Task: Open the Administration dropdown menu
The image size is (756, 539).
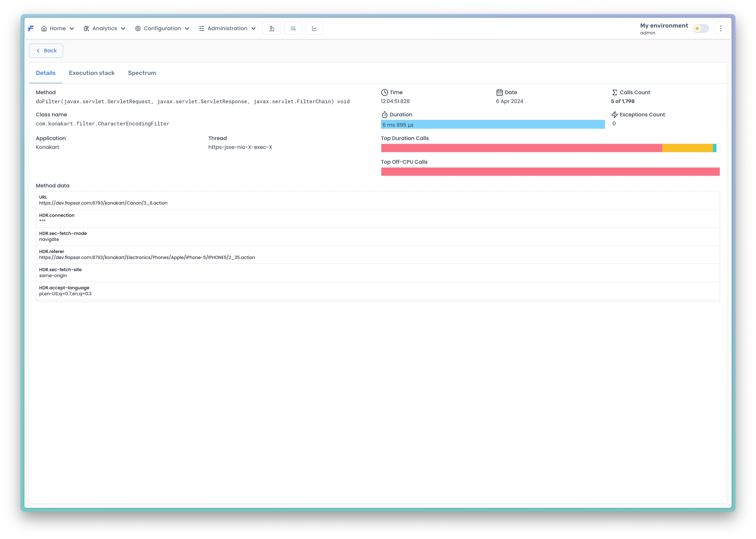Action: [228, 29]
